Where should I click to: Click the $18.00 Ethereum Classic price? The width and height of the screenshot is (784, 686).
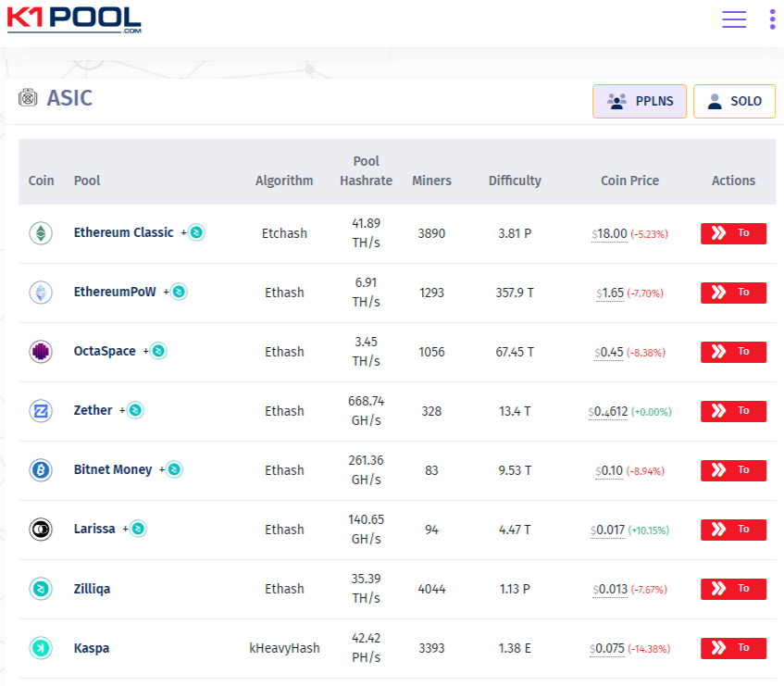tap(609, 233)
